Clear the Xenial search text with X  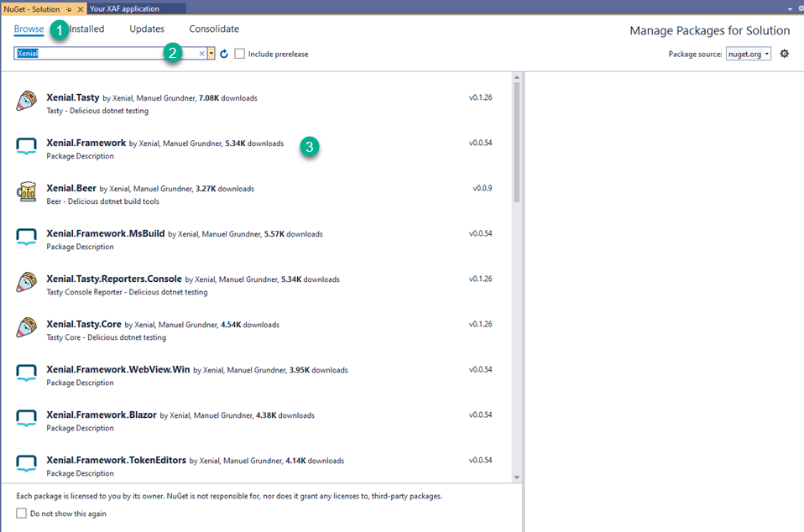202,54
